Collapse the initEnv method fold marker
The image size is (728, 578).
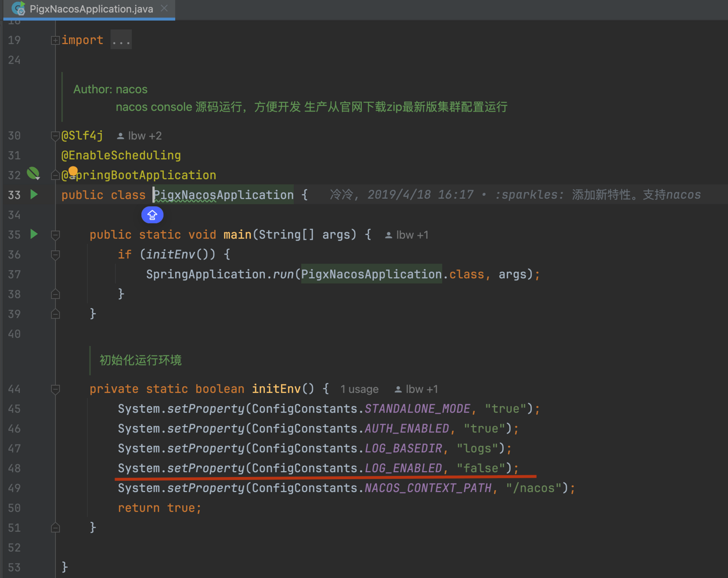tap(55, 390)
